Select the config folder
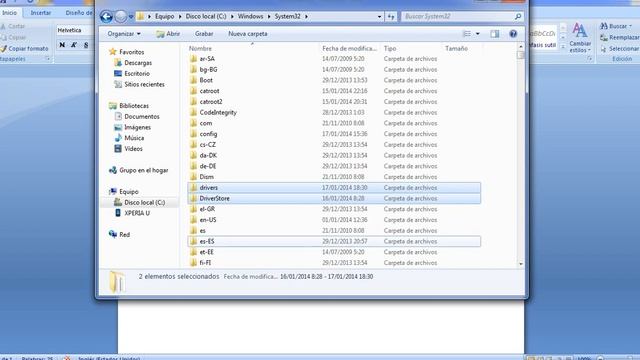Viewport: 640px width, 360px height. click(x=334, y=134)
